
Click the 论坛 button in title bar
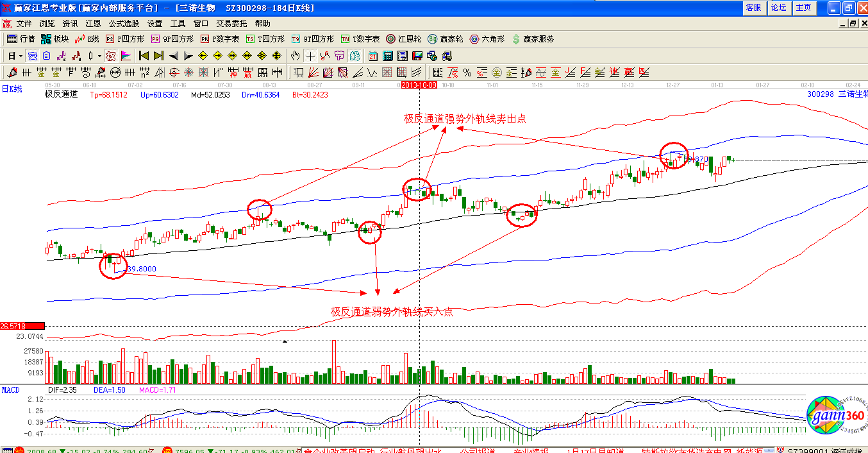[778, 8]
